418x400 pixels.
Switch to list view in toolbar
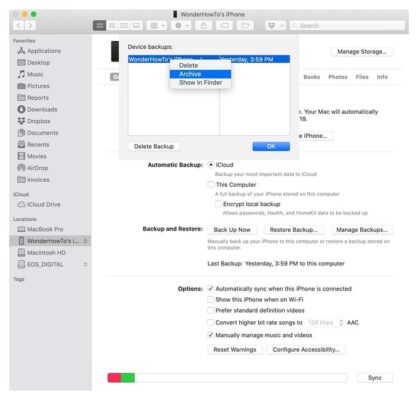coord(112,25)
